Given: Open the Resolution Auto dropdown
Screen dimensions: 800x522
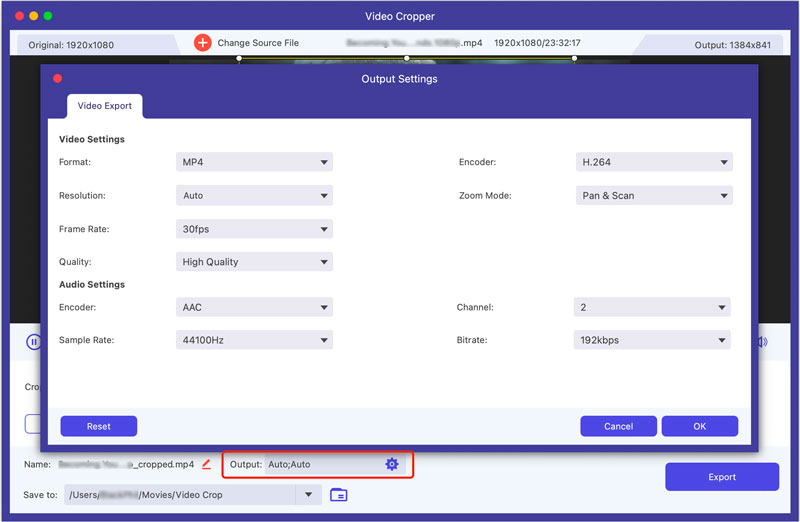Looking at the screenshot, I should tap(254, 195).
